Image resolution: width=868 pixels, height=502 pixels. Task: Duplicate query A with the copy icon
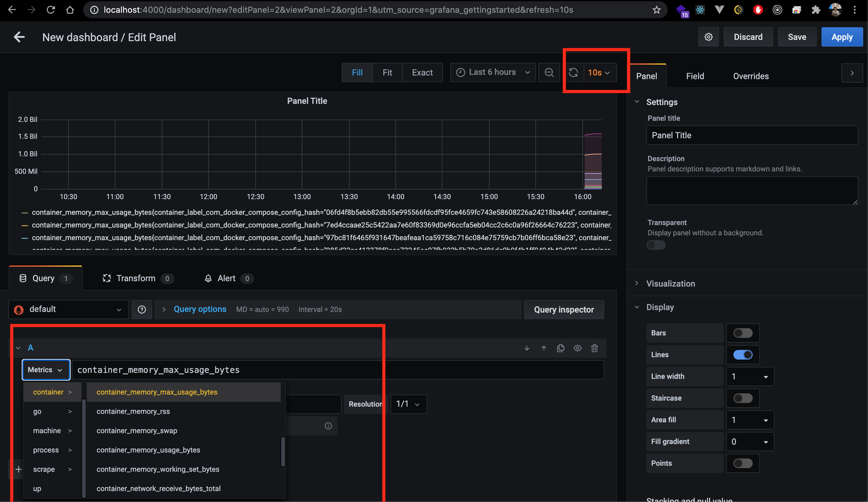pyautogui.click(x=560, y=348)
